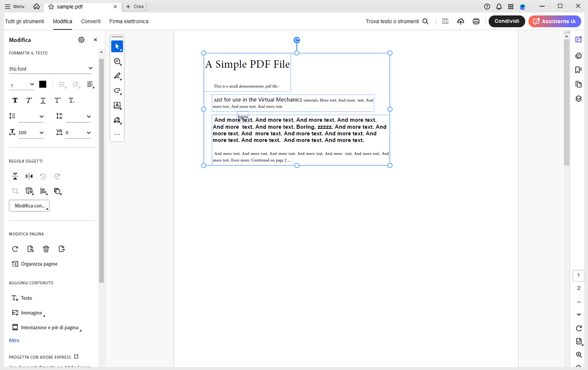Click the extract page icon
Screen dimensions: 588x370
(30, 249)
